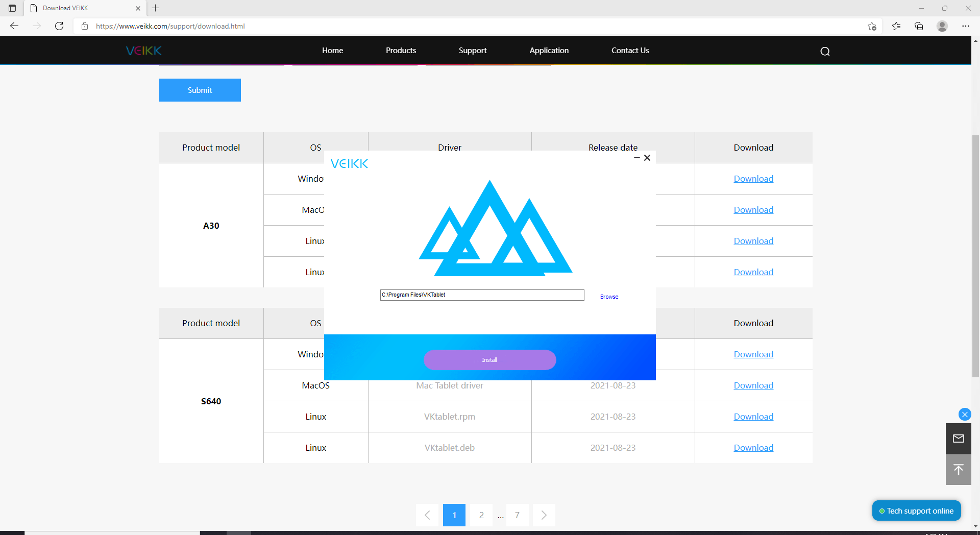This screenshot has width=980, height=535.
Task: Open the Home menu item
Action: click(x=333, y=51)
